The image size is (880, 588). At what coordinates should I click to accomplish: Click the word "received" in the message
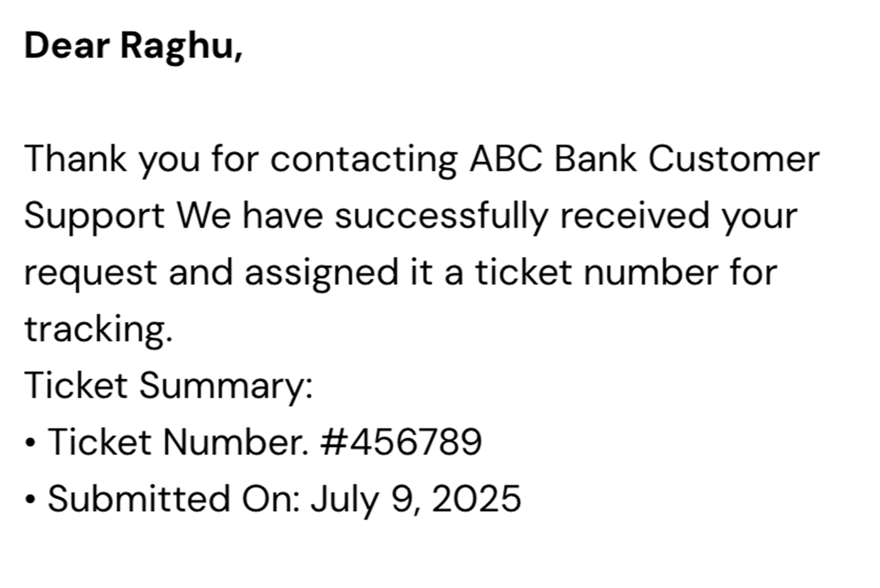[634, 216]
